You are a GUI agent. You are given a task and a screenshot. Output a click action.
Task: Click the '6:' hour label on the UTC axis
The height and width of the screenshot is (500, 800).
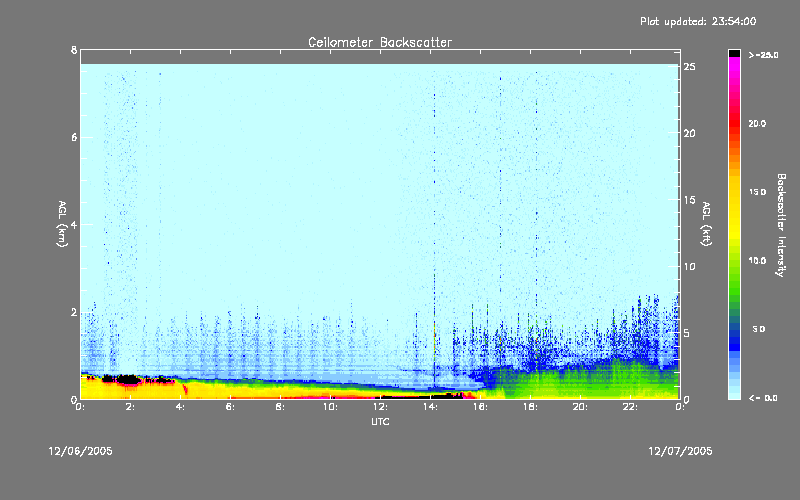[231, 407]
